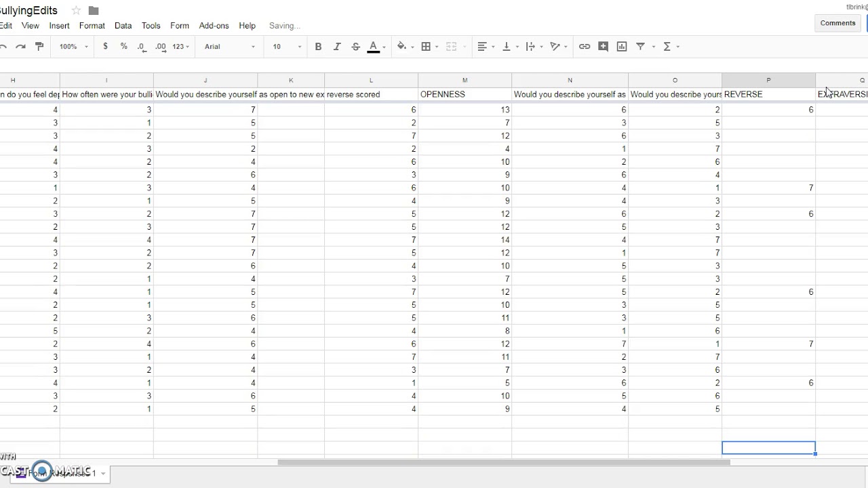This screenshot has height=488, width=868.
Task: Select column K header
Action: click(291, 80)
